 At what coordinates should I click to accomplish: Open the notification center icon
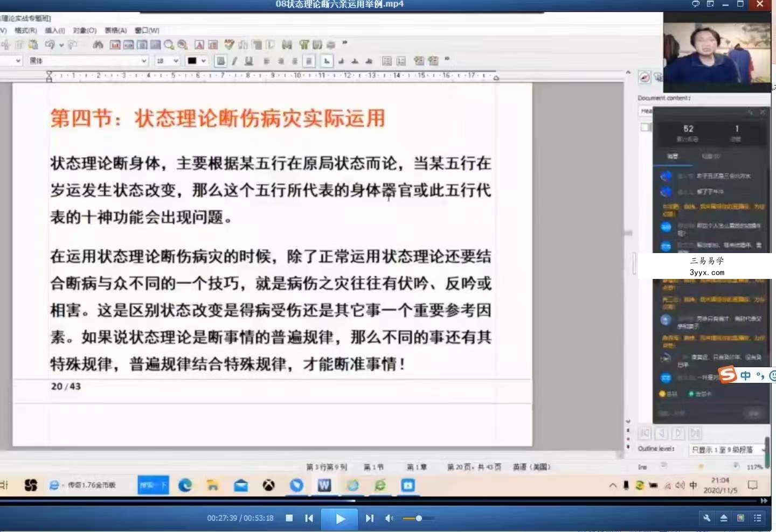(753, 485)
